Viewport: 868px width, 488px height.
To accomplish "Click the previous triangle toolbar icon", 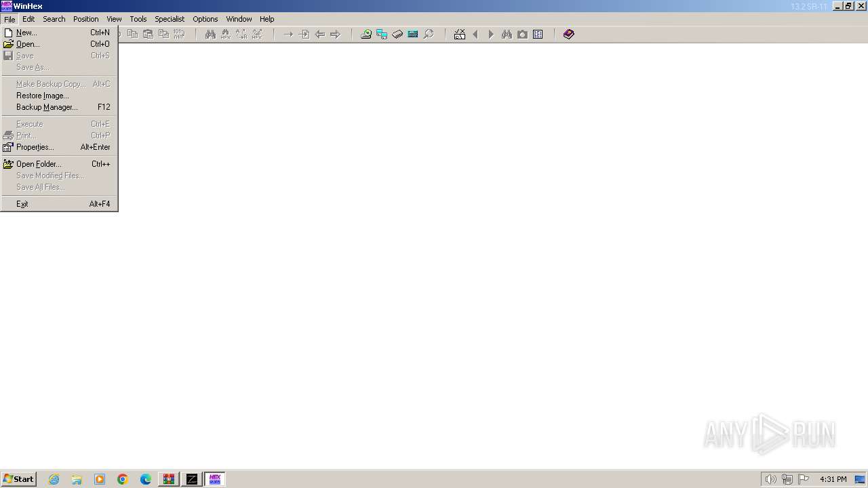I will coord(475,34).
